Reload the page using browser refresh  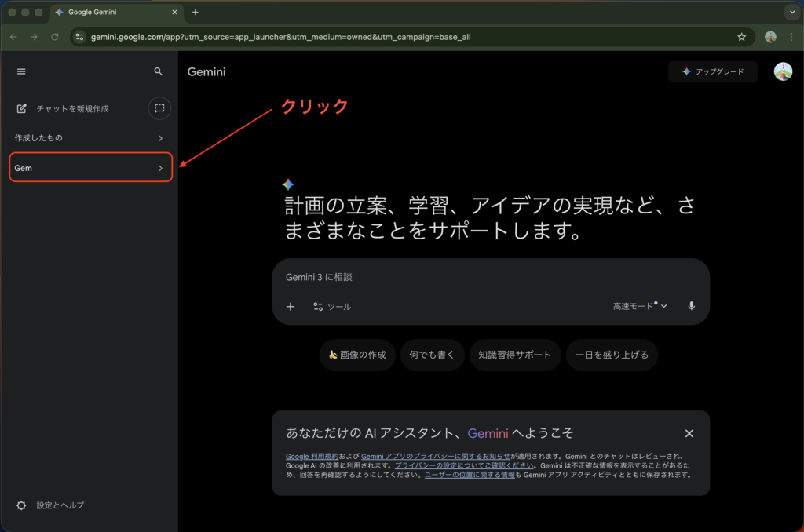[x=55, y=37]
